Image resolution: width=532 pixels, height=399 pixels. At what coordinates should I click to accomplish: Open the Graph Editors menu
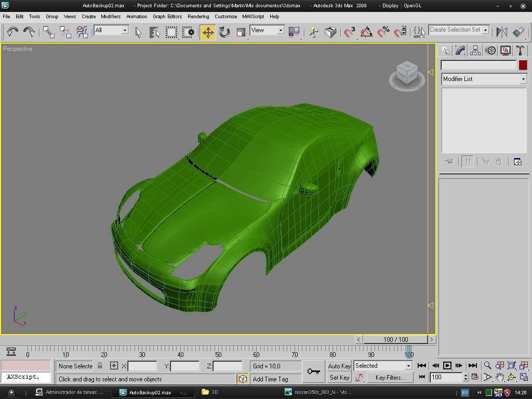point(167,16)
